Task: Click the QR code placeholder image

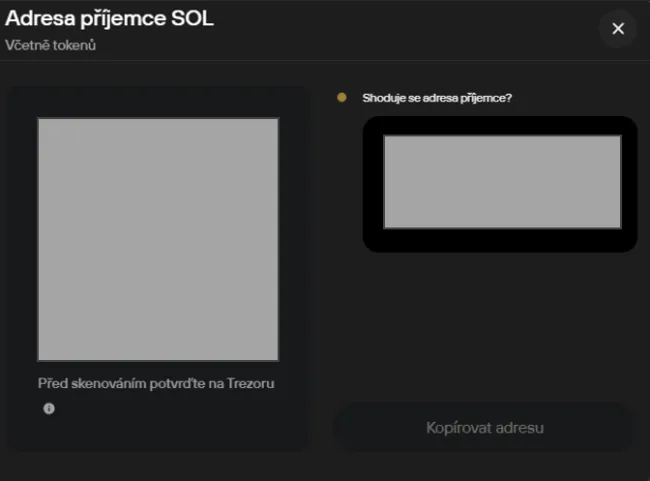Action: [x=158, y=239]
